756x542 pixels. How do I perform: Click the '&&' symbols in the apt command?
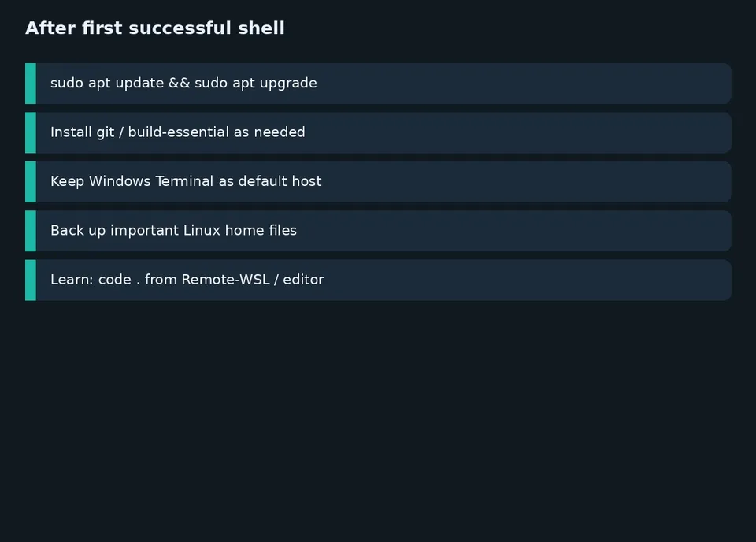click(179, 83)
